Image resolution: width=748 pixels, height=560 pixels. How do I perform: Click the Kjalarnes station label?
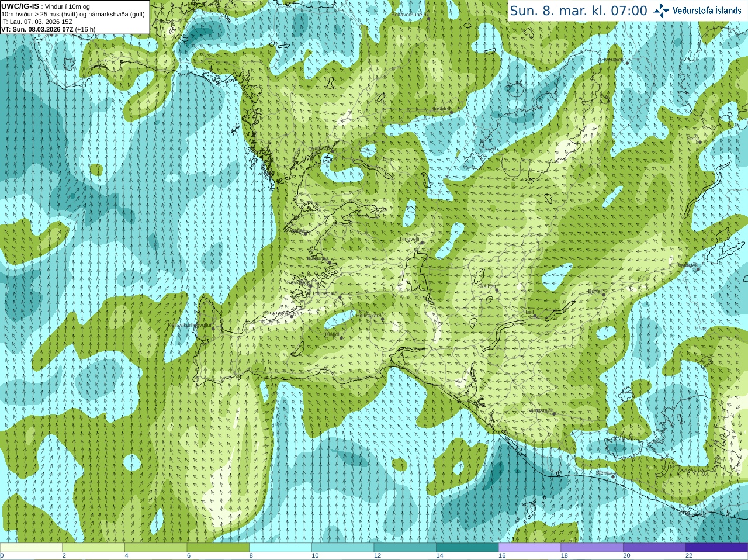318,258
